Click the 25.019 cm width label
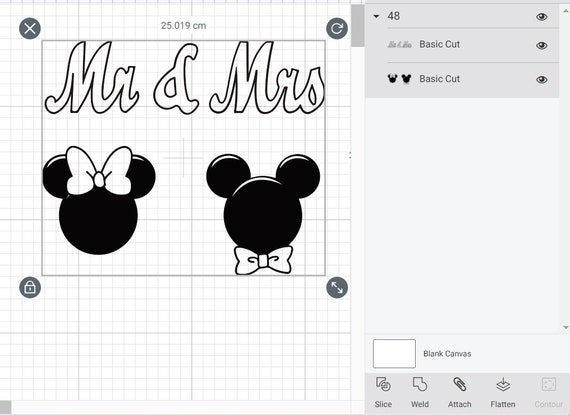Screen dimensions: 570x415 (184, 26)
